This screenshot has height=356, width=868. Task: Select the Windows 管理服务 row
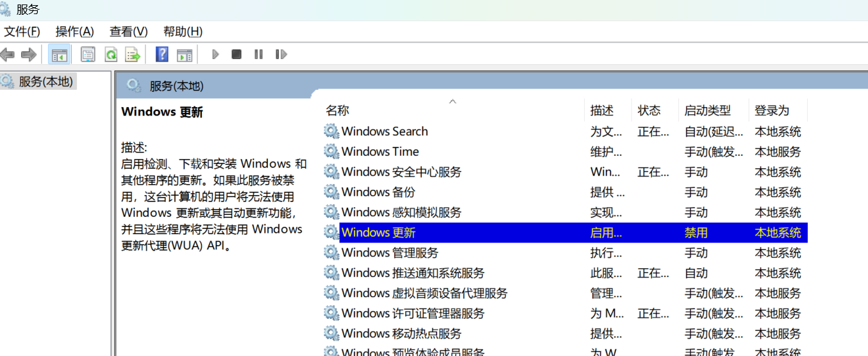(x=564, y=253)
